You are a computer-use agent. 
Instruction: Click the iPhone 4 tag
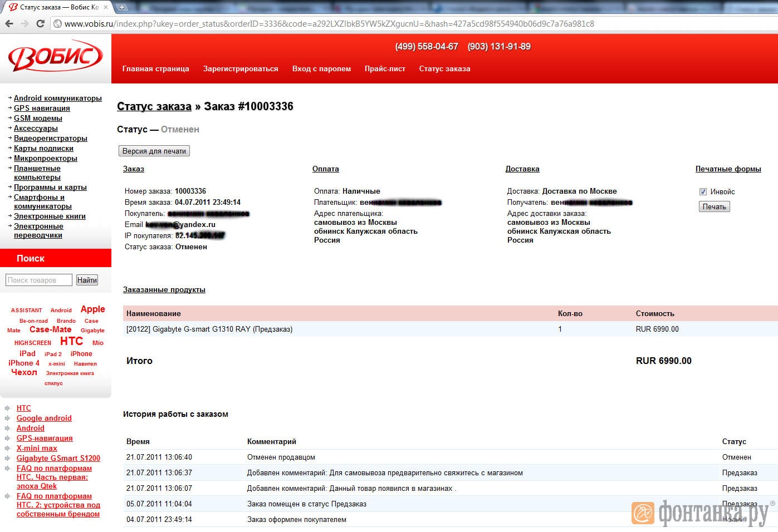(x=24, y=363)
